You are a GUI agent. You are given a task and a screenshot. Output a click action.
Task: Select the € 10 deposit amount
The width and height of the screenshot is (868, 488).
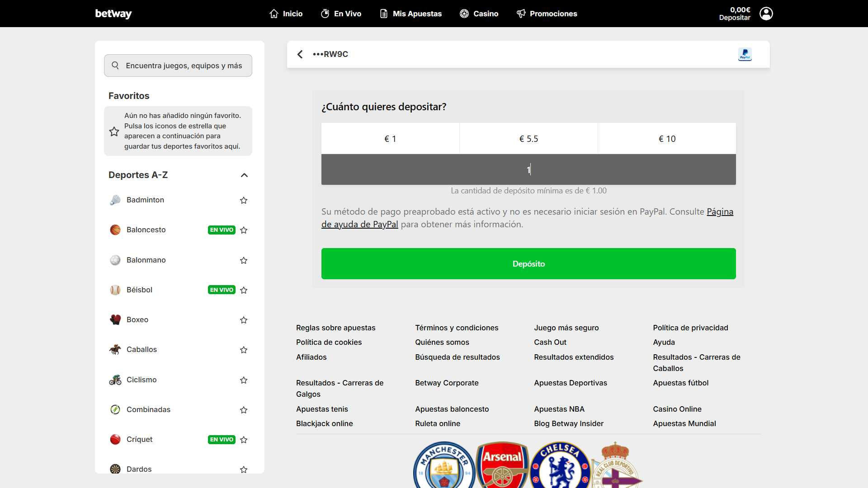(667, 139)
